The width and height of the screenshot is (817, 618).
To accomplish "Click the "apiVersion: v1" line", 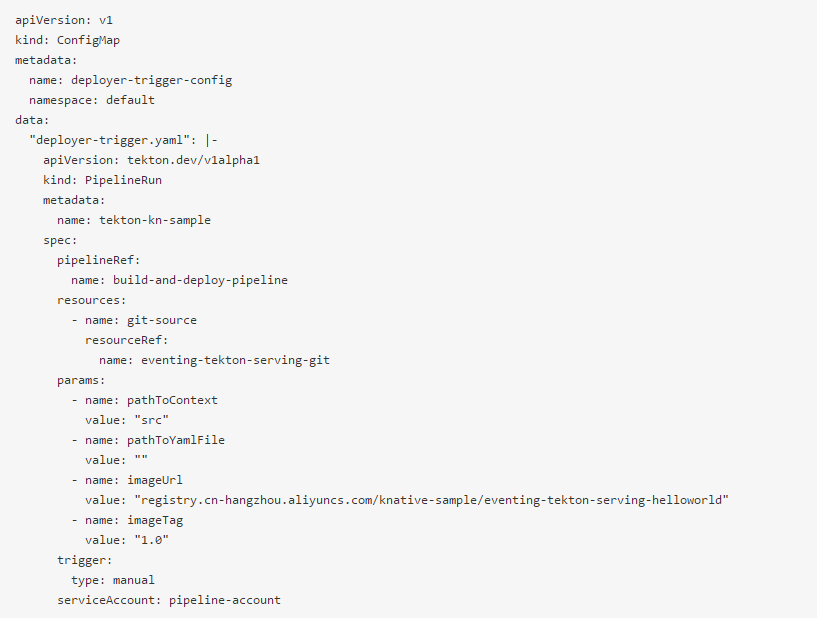I will (57, 20).
